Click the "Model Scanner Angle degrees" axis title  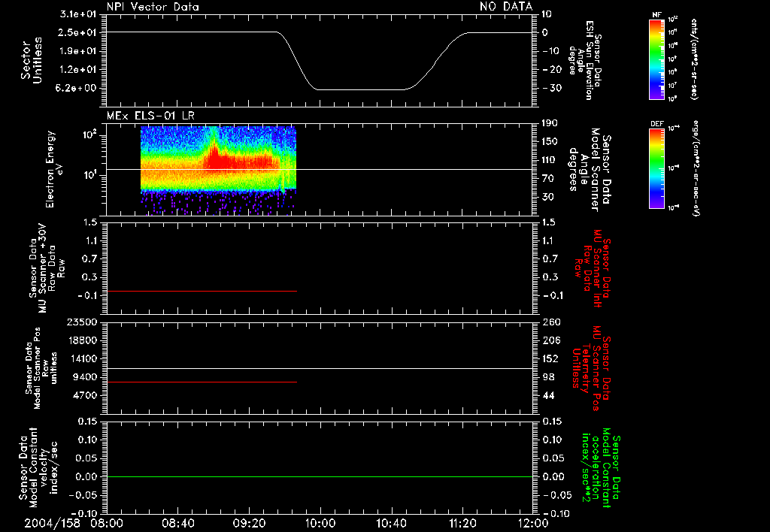click(590, 170)
